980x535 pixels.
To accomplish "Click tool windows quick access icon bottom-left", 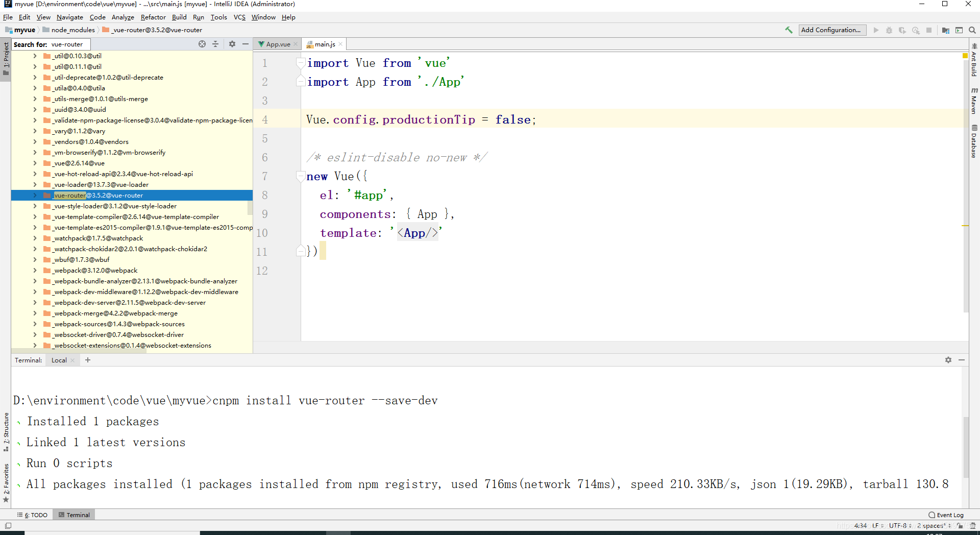I will coord(8,525).
